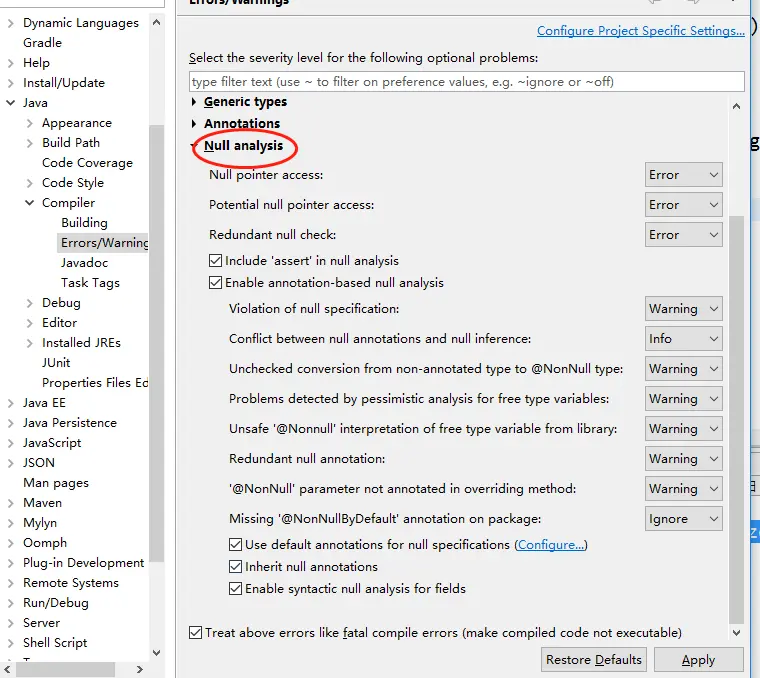Toggle Include 'assert' in null analysis
Image resolution: width=760 pixels, height=678 pixels.
pyautogui.click(x=215, y=261)
